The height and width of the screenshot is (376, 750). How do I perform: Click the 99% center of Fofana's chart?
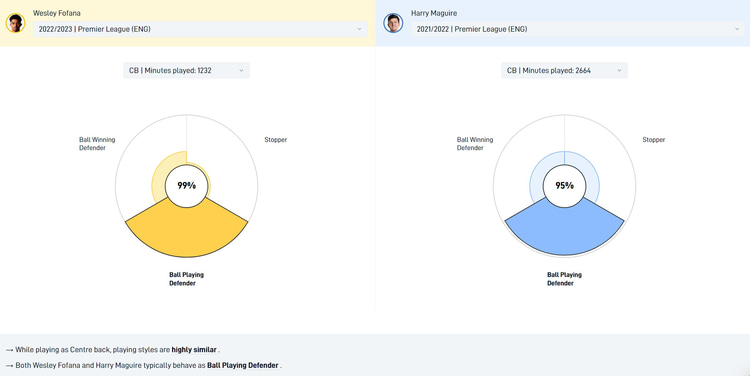187,186
